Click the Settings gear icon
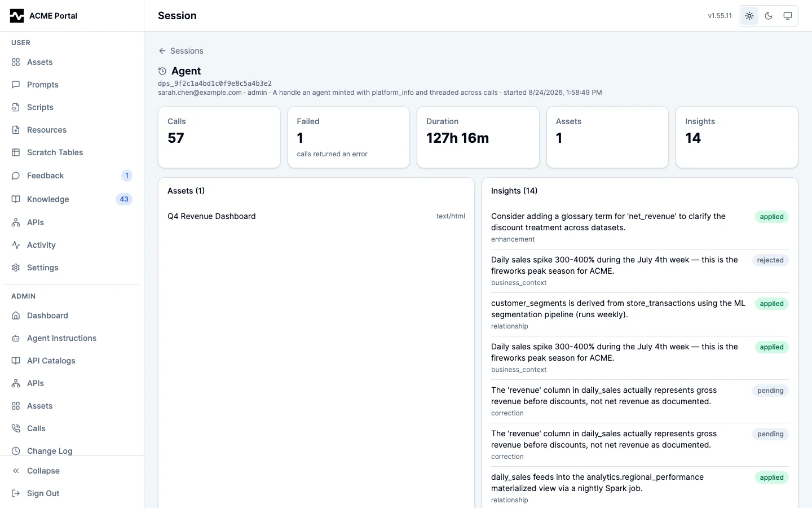 coord(16,268)
